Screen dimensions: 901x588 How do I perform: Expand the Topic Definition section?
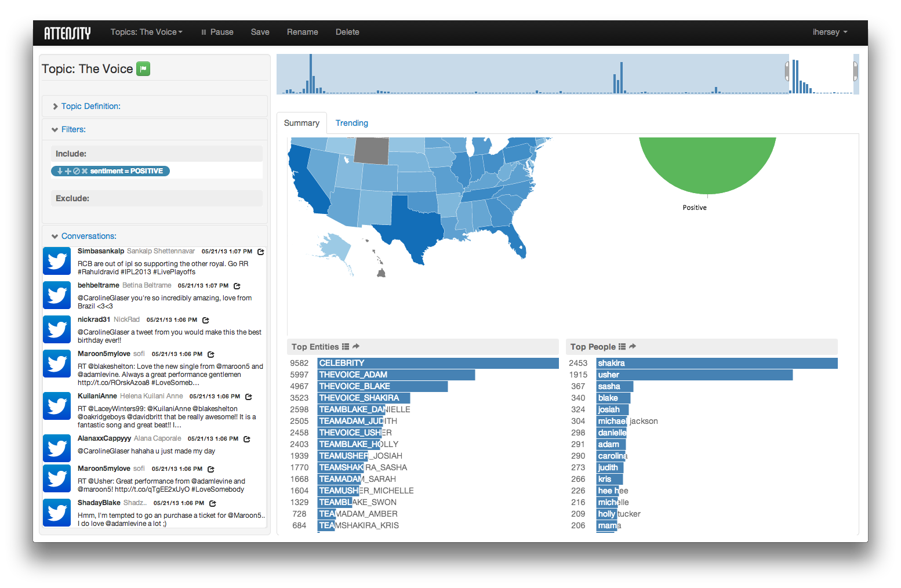90,106
